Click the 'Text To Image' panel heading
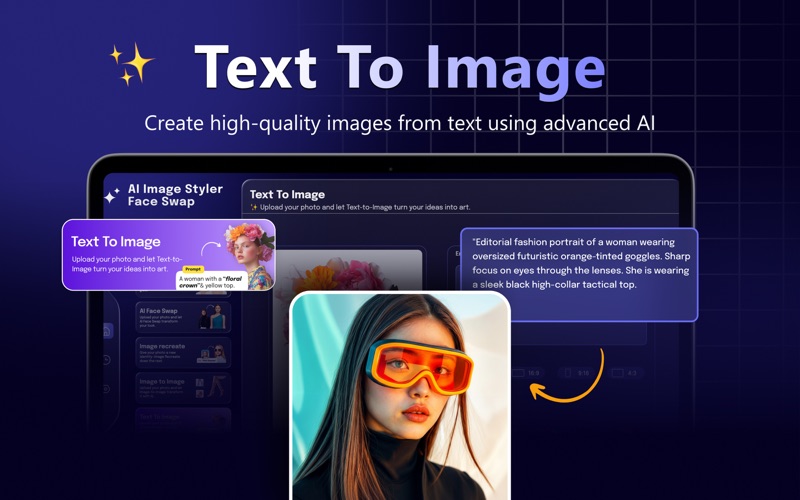800x500 pixels. (x=287, y=194)
